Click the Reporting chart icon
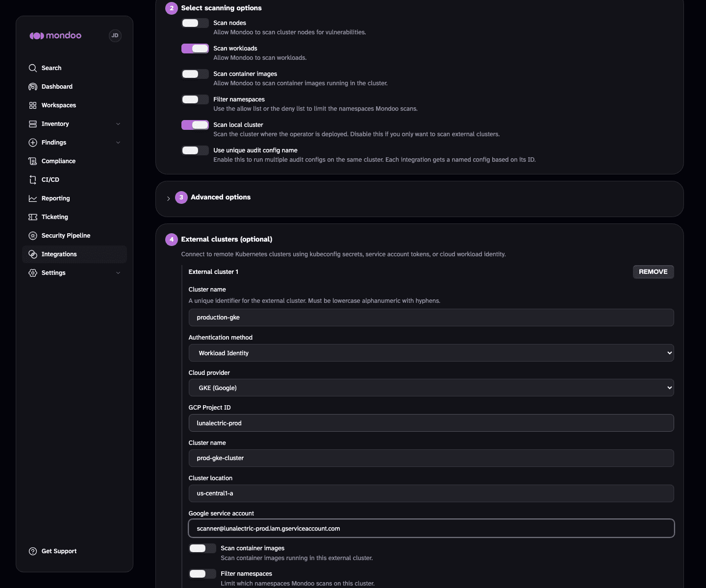 33,198
